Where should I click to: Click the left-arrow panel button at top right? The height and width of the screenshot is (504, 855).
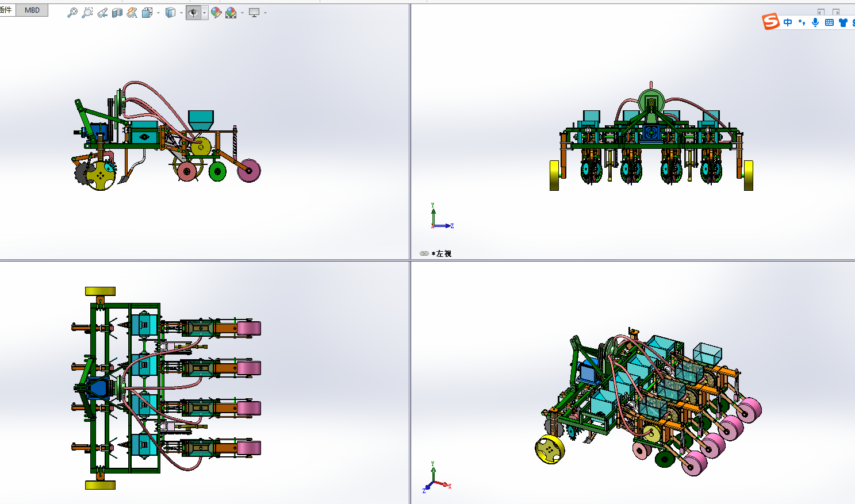click(x=821, y=11)
